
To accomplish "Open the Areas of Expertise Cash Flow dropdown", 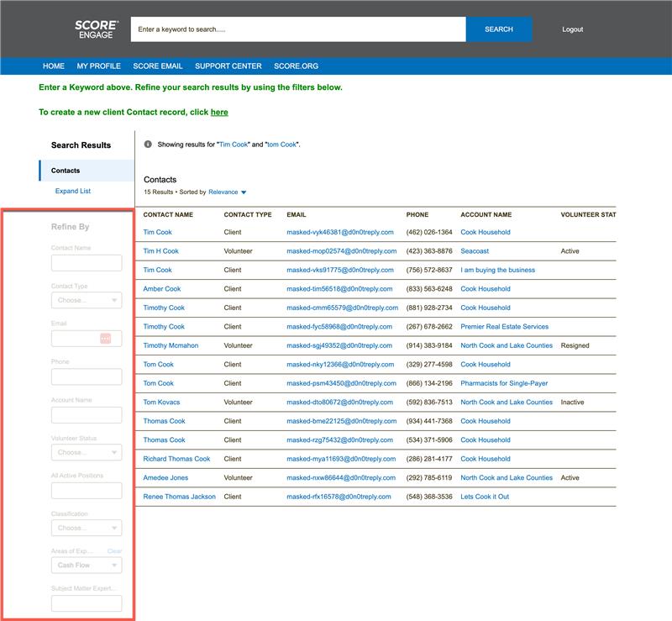I will [x=87, y=566].
